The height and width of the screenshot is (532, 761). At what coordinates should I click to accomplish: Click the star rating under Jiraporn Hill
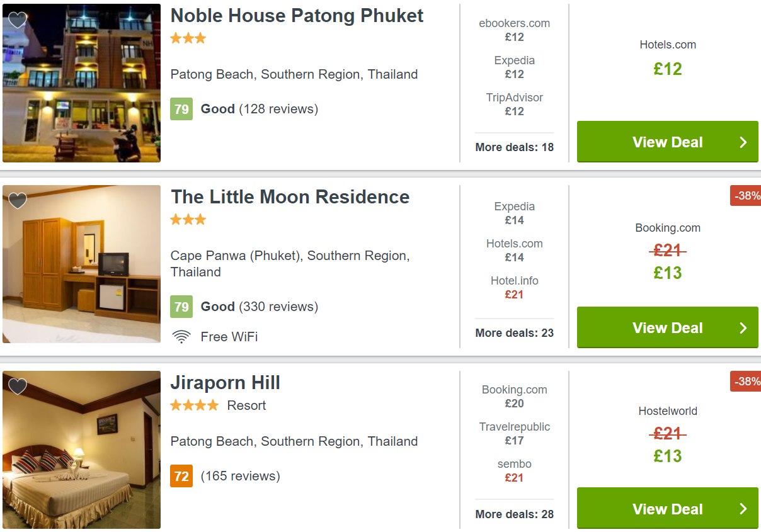(x=195, y=405)
